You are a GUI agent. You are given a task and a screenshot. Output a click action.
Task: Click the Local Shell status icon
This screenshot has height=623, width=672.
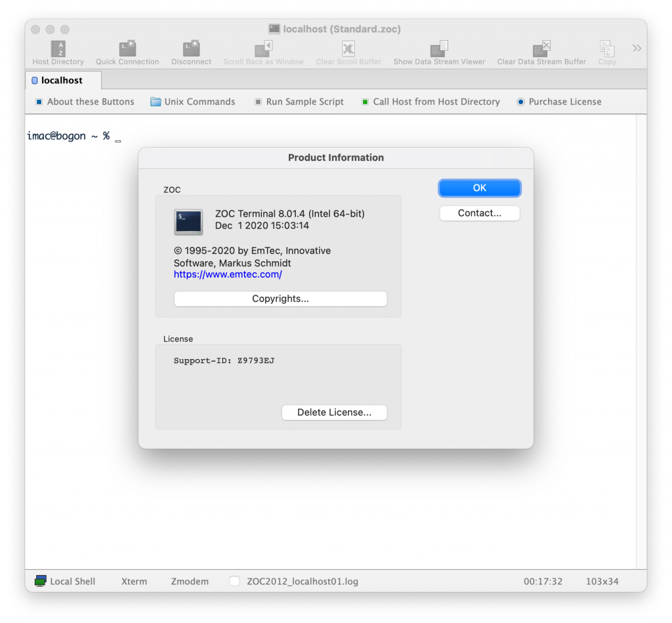[41, 581]
